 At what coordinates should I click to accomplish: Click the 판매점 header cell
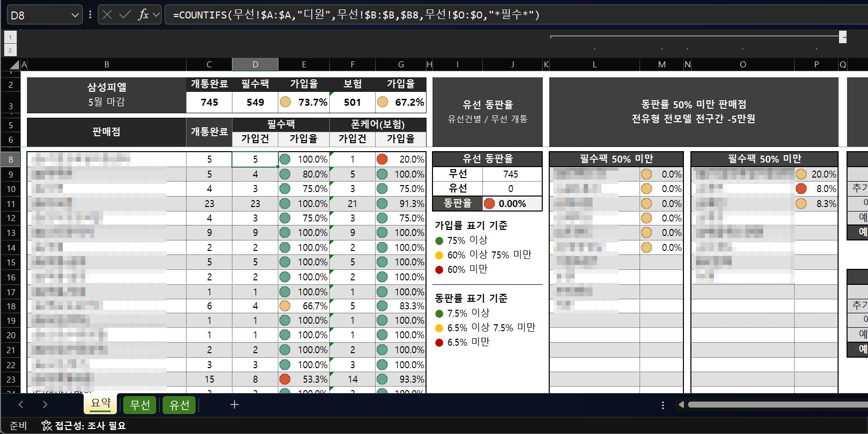click(107, 132)
